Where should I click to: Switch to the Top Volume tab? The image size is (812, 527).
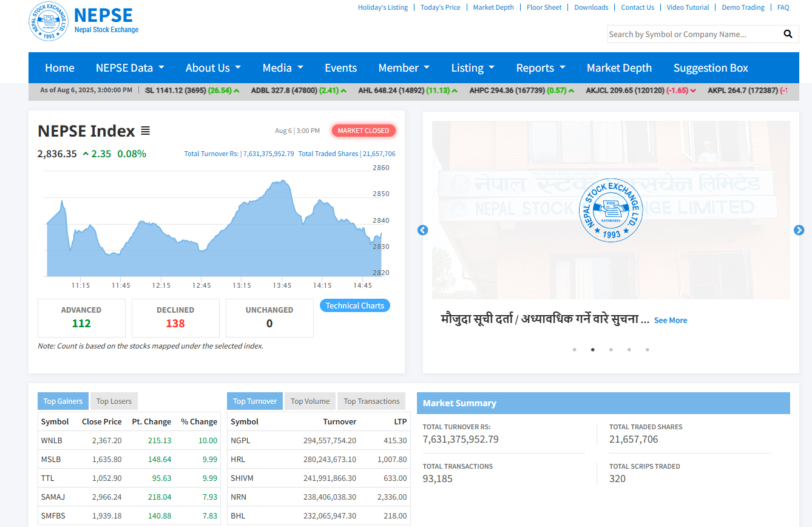pos(310,401)
